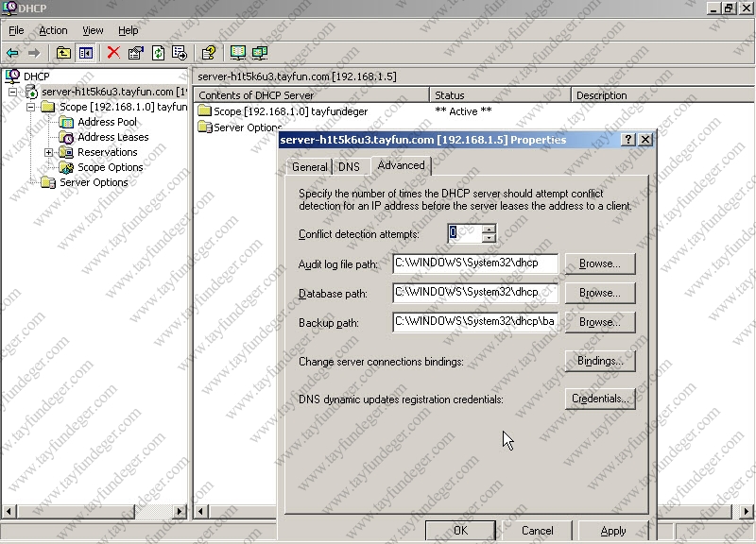The image size is (756, 544).
Task: Click the second server monitor icon in toolbar
Action: coord(260,53)
